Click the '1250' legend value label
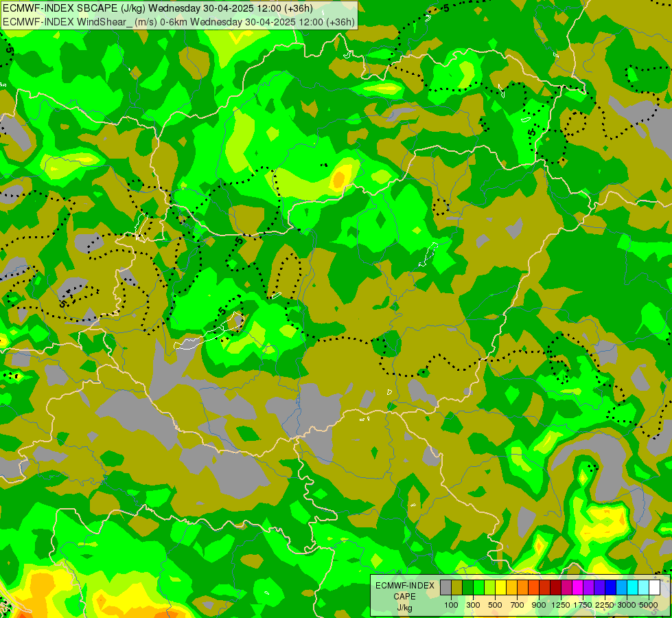The image size is (672, 618). (x=561, y=605)
